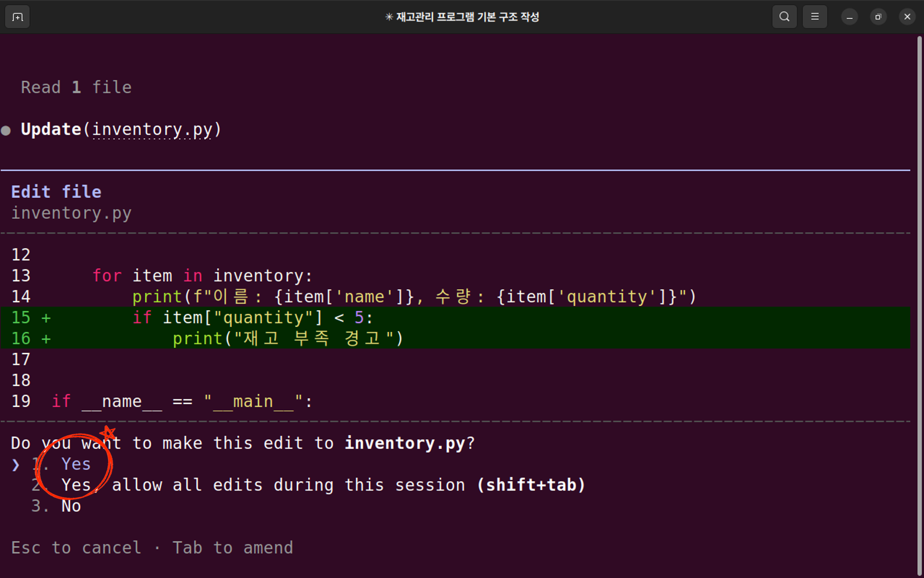Screen dimensions: 924x578
Task: Click line 14 print statement
Action: [414, 297]
